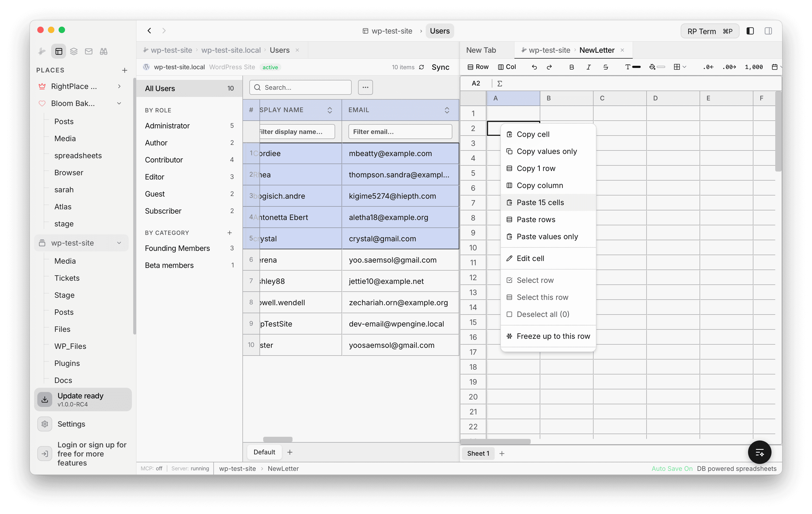The height and width of the screenshot is (514, 812).
Task: Collapse the wp-test-site section
Action: pos(119,243)
